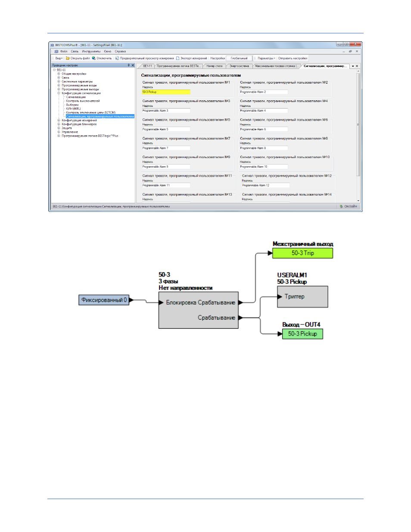
Task: Select Контроль выключателей tree item
Action: click(83, 101)
